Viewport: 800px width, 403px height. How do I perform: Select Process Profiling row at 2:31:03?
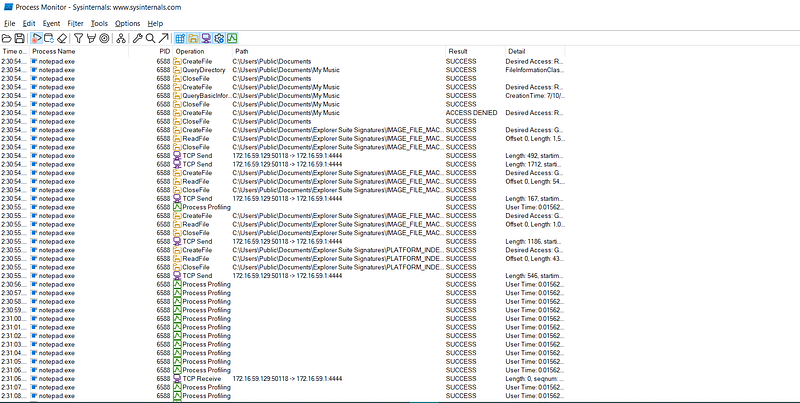tap(283, 344)
